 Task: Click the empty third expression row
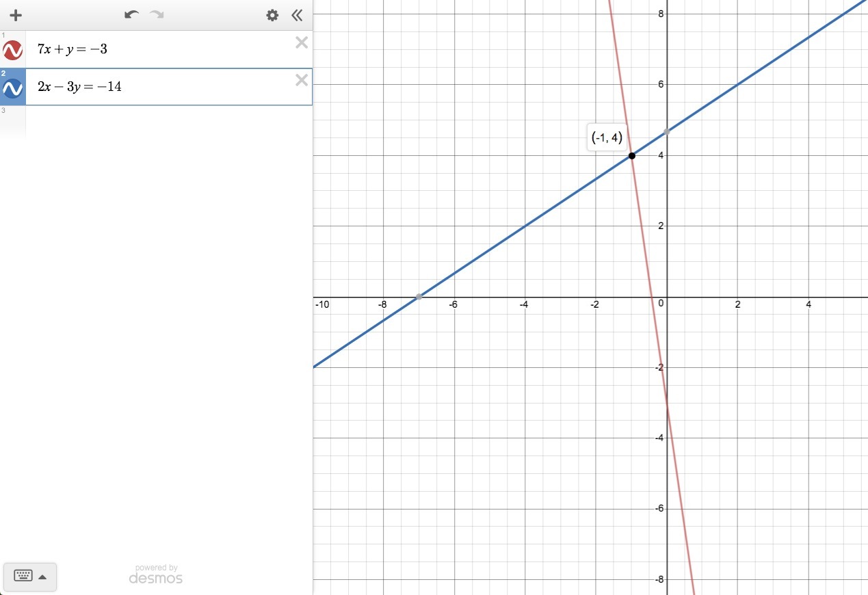point(156,121)
